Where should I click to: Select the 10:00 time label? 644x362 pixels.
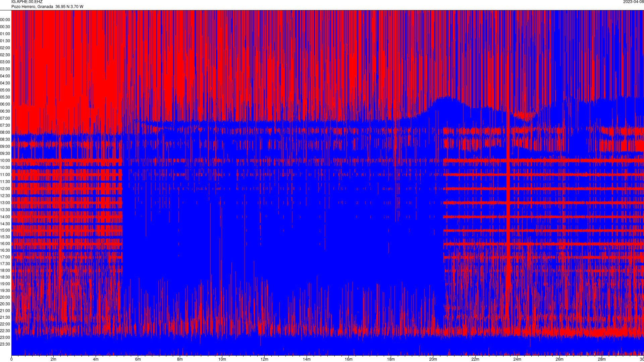[5, 161]
